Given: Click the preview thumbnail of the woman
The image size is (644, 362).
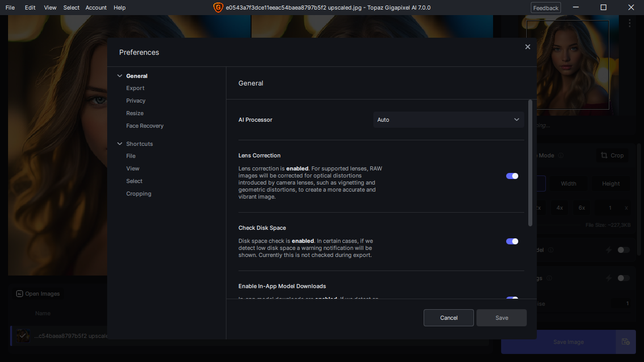Looking at the screenshot, I should pyautogui.click(x=568, y=64).
